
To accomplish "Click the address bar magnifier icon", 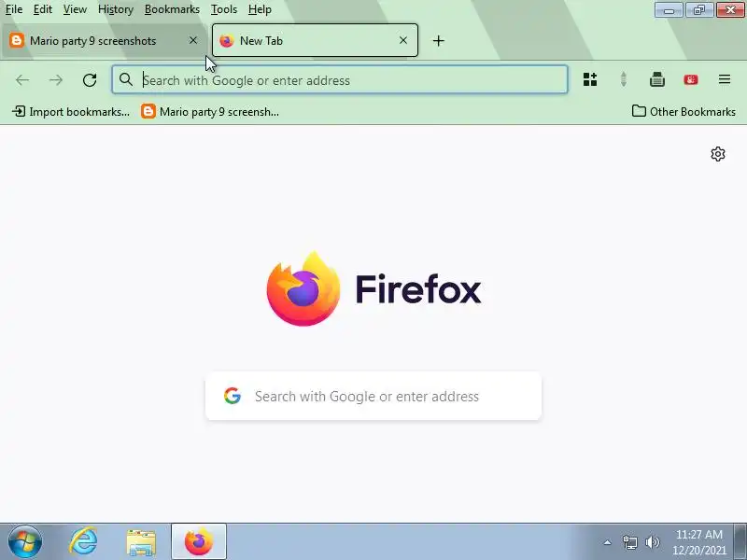I will pyautogui.click(x=126, y=79).
